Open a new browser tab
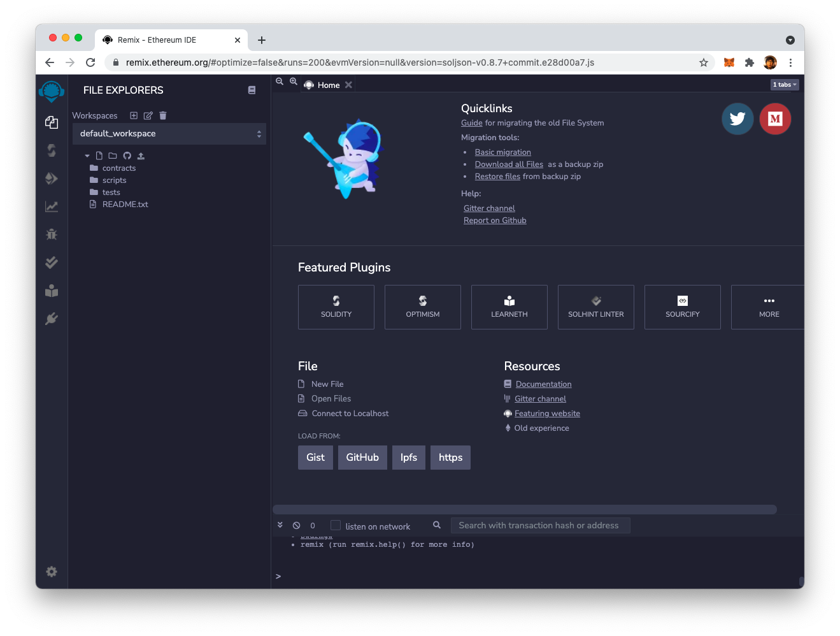Screen dimensions: 840x636 click(262, 40)
